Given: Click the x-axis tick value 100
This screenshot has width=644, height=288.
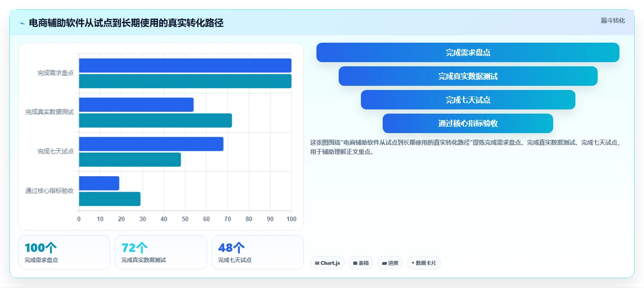Looking at the screenshot, I should point(291,219).
